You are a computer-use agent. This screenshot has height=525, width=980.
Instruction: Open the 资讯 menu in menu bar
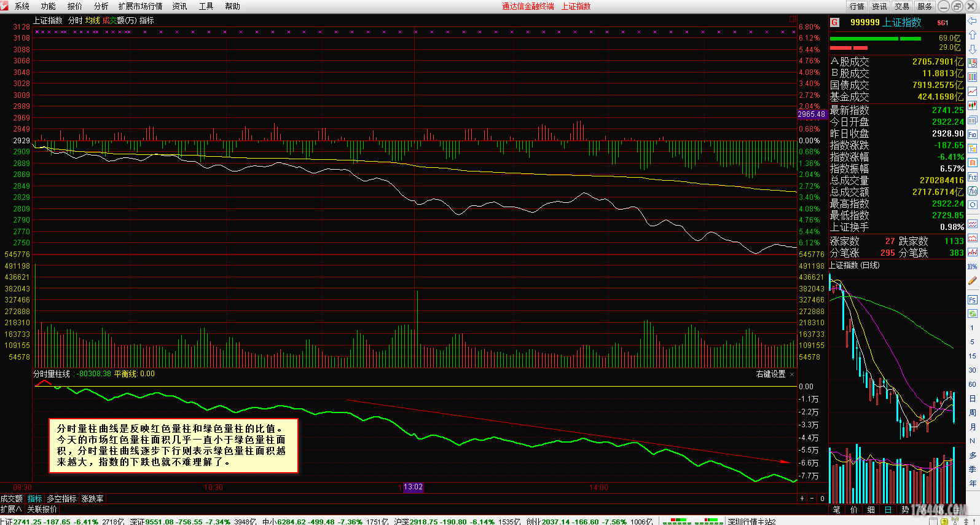point(179,6)
